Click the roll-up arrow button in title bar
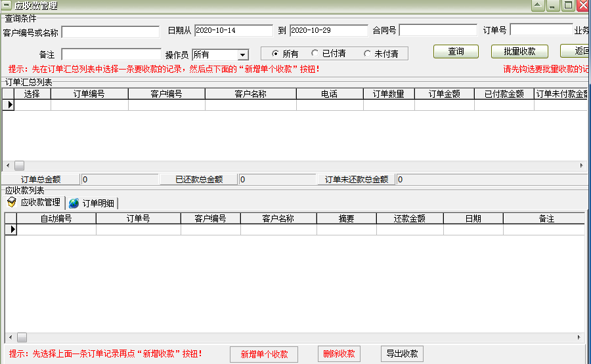This screenshot has height=364, width=591. tap(538, 5)
